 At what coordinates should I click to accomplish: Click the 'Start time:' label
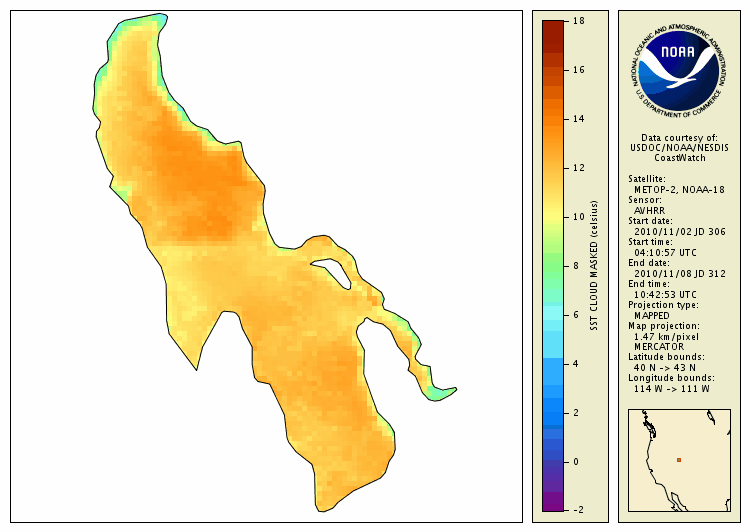651,242
